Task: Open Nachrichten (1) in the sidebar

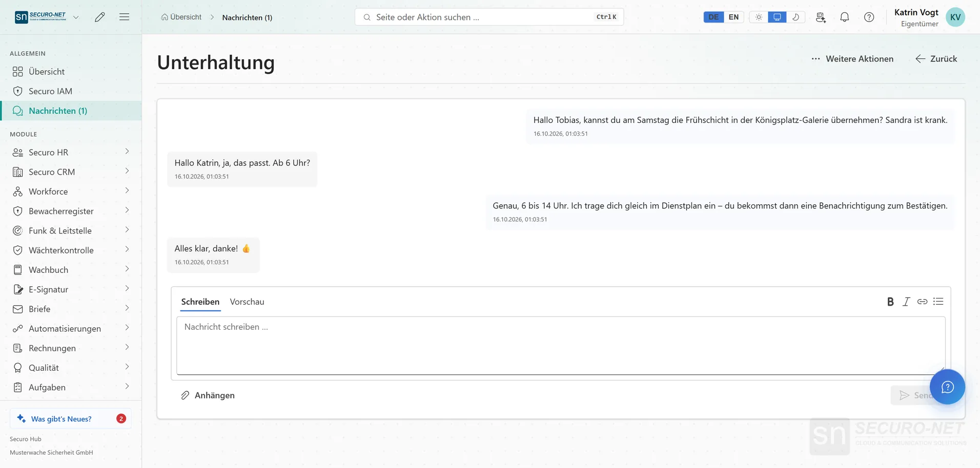Action: click(x=71, y=111)
